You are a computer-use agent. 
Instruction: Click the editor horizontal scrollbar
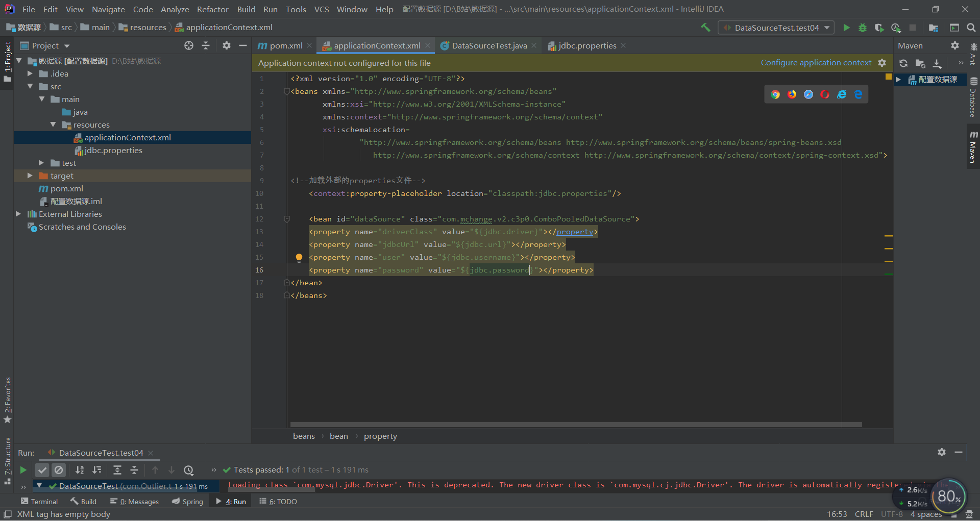click(576, 424)
